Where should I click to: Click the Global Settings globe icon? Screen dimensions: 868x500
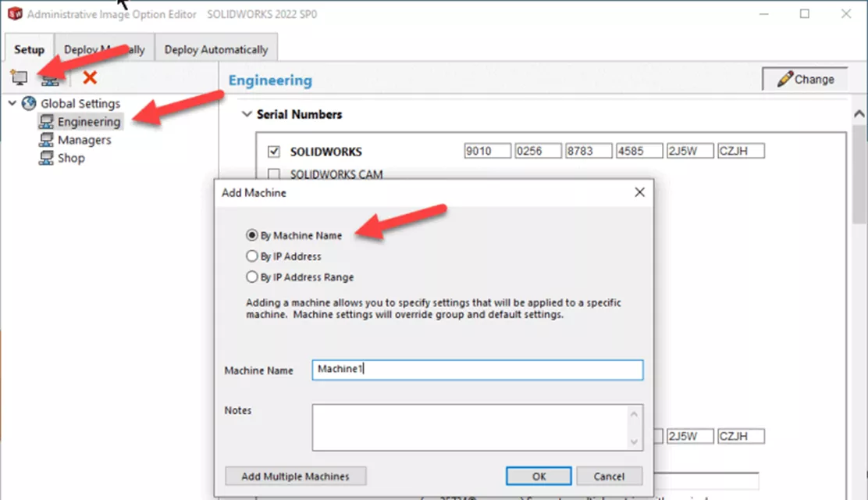point(29,103)
